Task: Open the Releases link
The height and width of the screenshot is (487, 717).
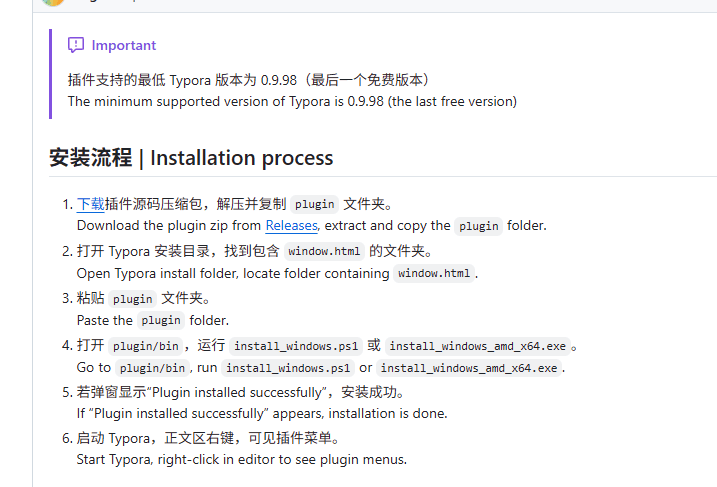Action: pyautogui.click(x=291, y=225)
